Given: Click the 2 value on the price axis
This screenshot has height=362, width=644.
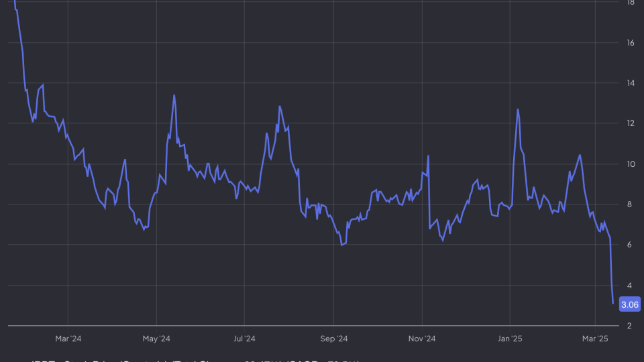Looking at the screenshot, I should (631, 326).
